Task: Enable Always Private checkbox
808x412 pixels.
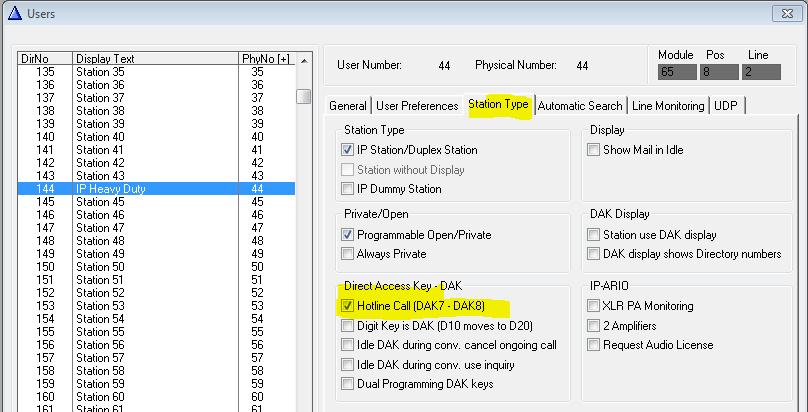Action: click(x=348, y=254)
